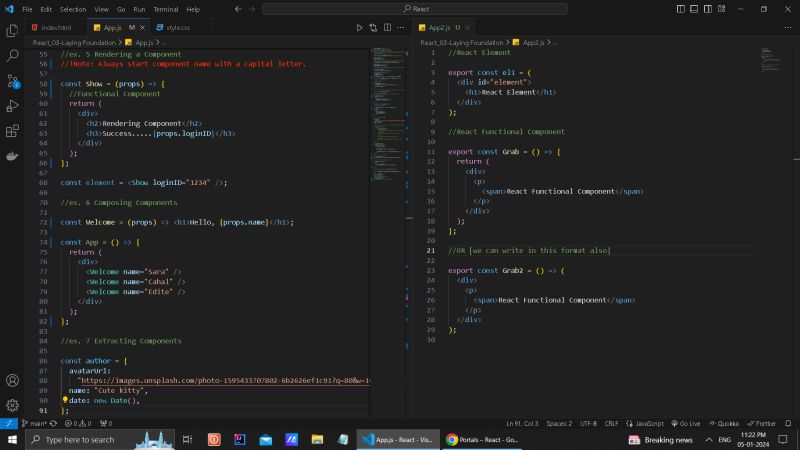Viewport: 800px width, 450px height.
Task: Toggle Quokka in the status bar
Action: point(726,423)
